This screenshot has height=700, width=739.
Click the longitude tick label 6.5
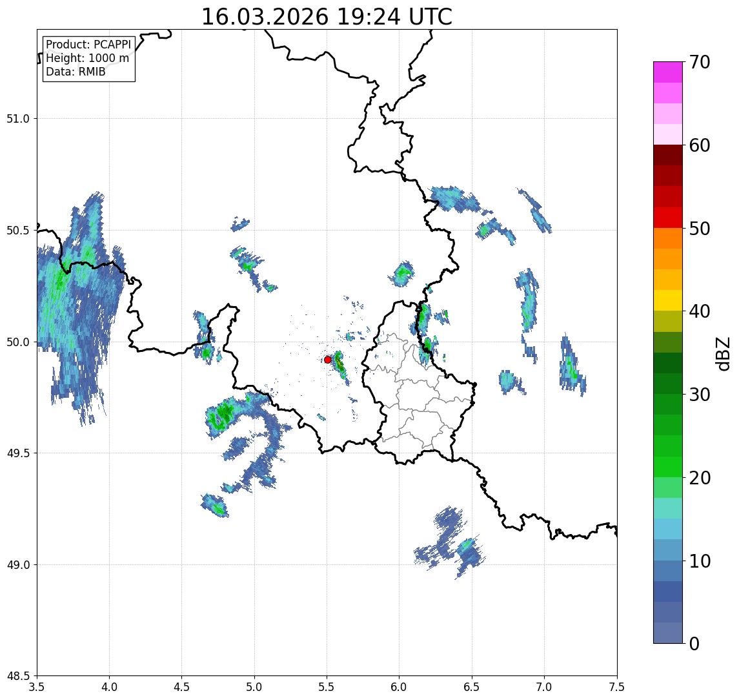[x=472, y=686]
